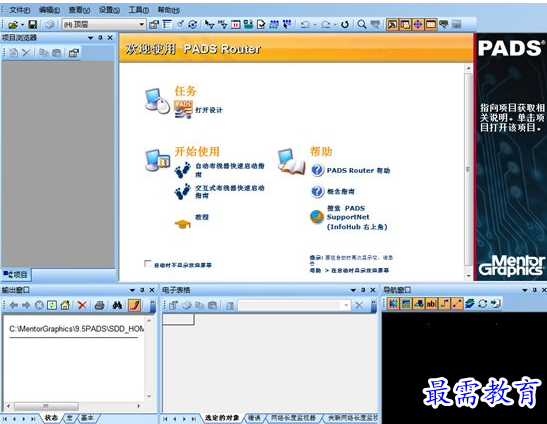Toggle pin on project explorer panel
The image size is (547, 424).
[x=100, y=37]
